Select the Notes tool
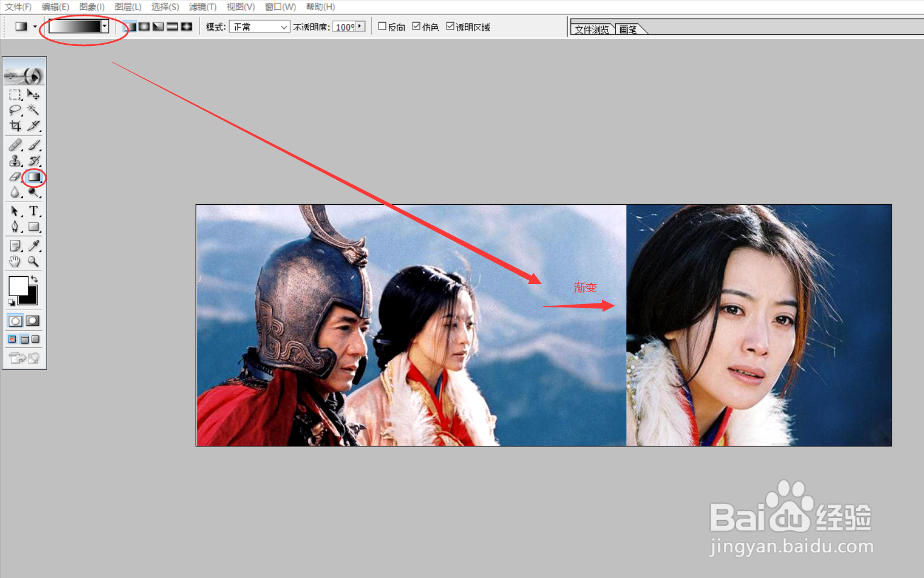 pyautogui.click(x=15, y=246)
